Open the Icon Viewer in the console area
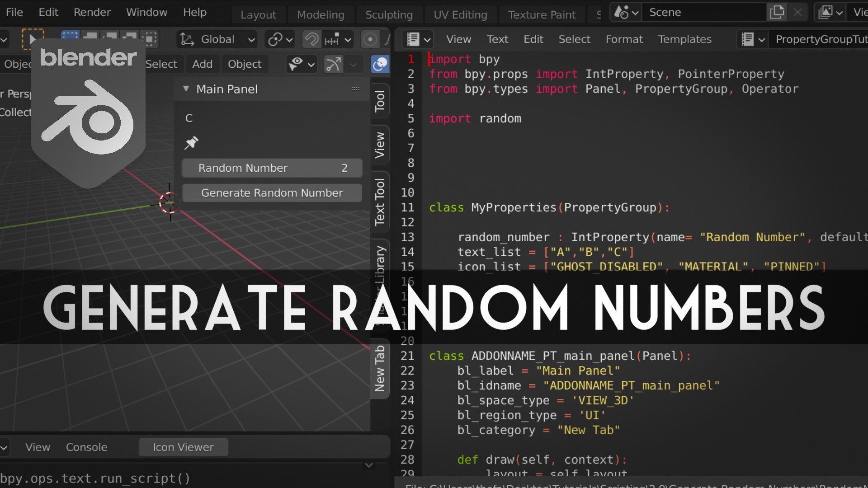 coord(183,447)
